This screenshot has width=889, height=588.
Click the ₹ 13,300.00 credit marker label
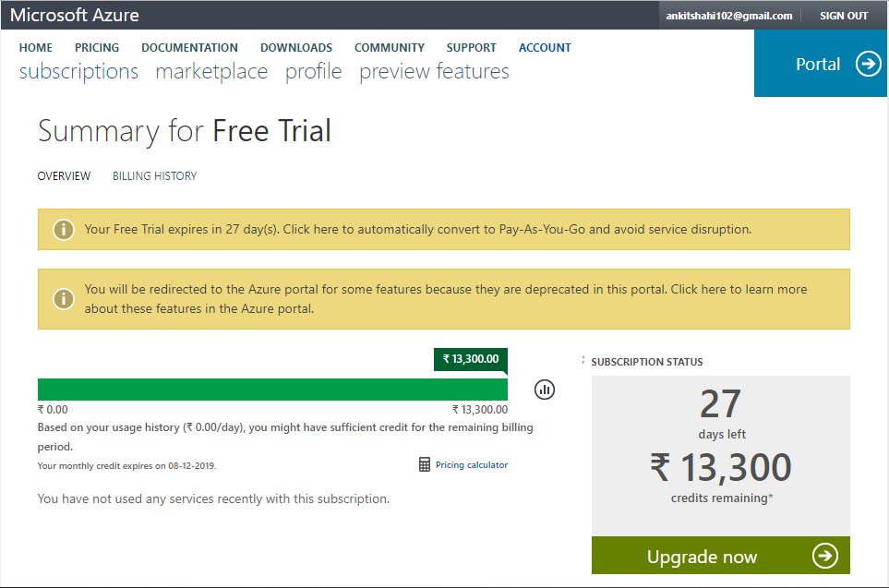(471, 359)
